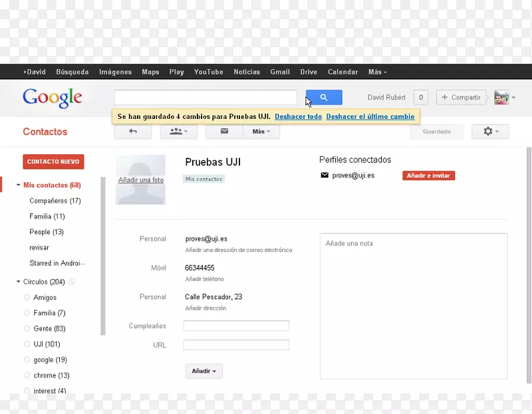Viewport: 532px width, 414px height.
Task: Open YouTube in the top bar
Action: pyautogui.click(x=208, y=72)
